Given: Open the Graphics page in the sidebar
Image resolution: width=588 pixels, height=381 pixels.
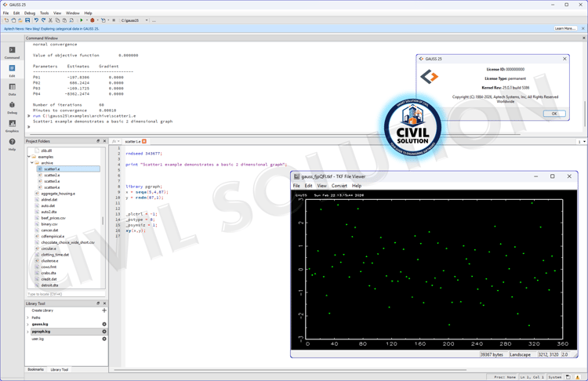Looking at the screenshot, I should [x=12, y=125].
